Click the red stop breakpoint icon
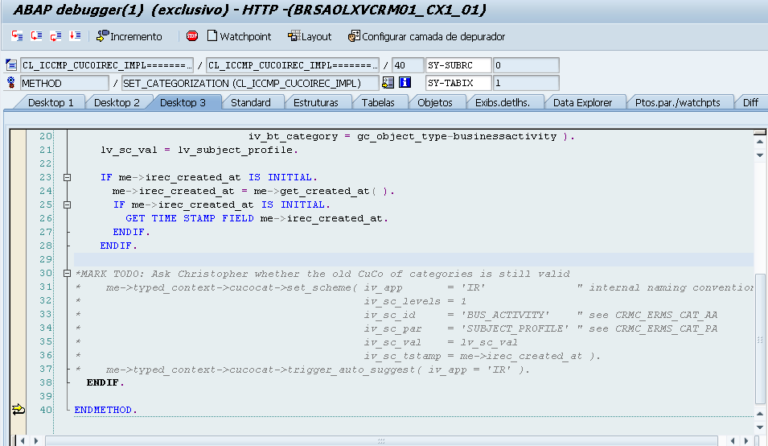Image resolution: width=768 pixels, height=446 pixels. click(192, 36)
